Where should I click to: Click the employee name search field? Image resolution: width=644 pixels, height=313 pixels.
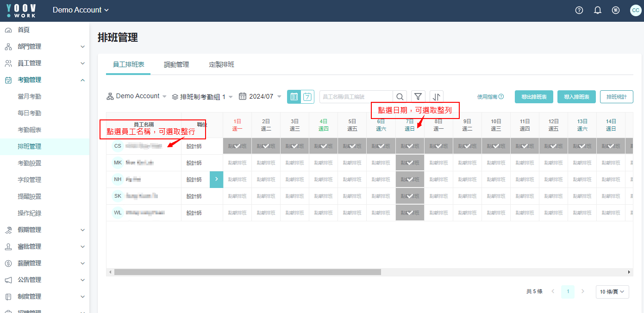tap(356, 97)
